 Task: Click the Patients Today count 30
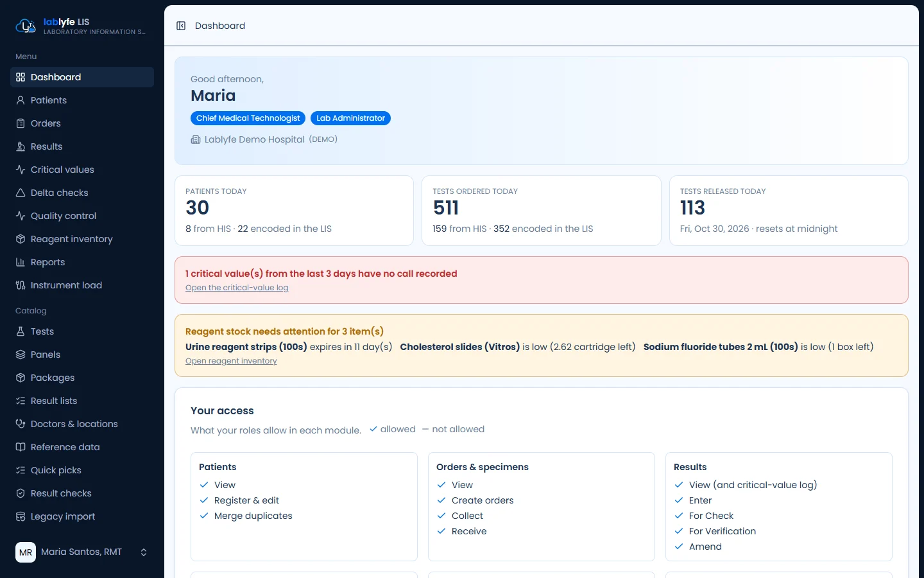(198, 208)
